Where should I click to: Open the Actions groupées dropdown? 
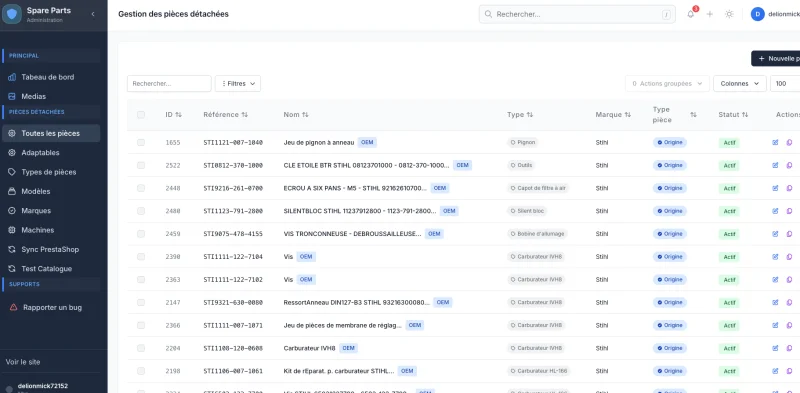[667, 84]
